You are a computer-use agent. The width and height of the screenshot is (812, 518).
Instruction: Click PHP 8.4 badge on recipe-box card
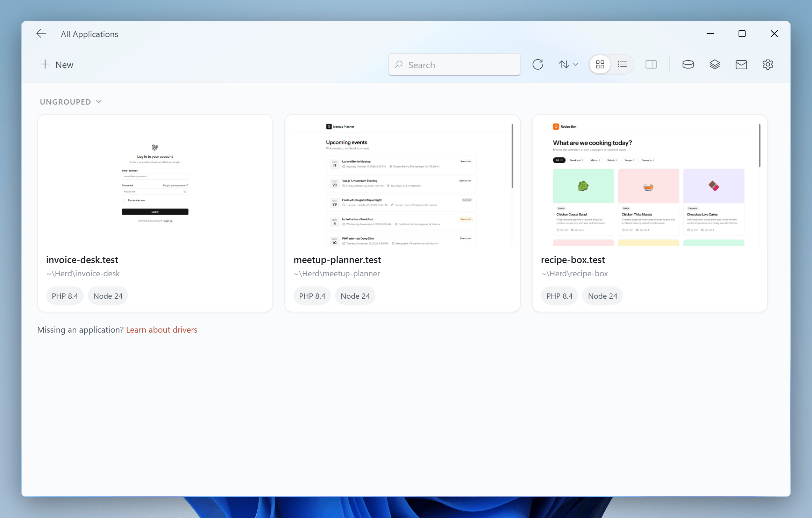tap(560, 296)
